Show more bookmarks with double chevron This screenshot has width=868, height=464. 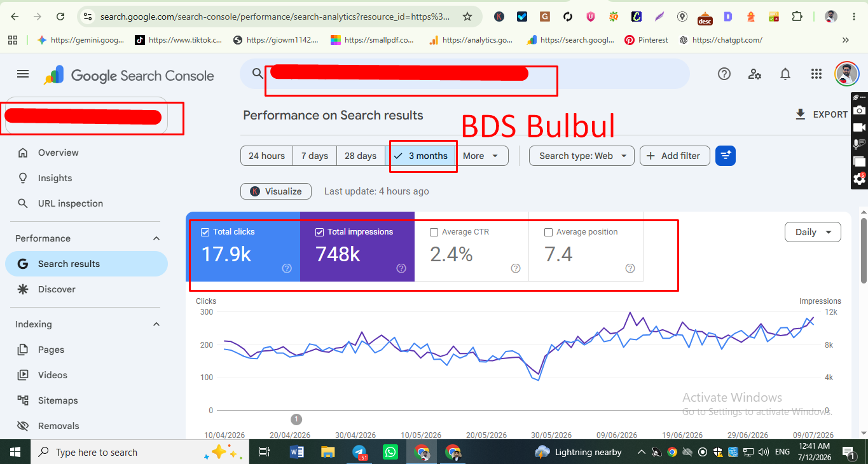coord(846,40)
